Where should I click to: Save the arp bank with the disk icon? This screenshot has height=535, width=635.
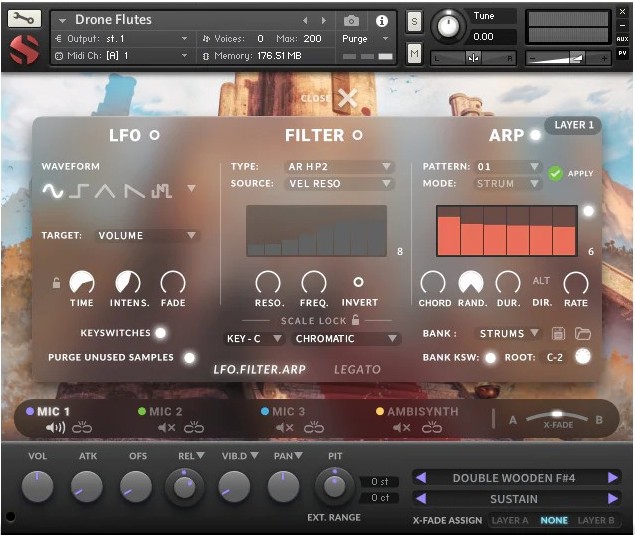(x=558, y=334)
